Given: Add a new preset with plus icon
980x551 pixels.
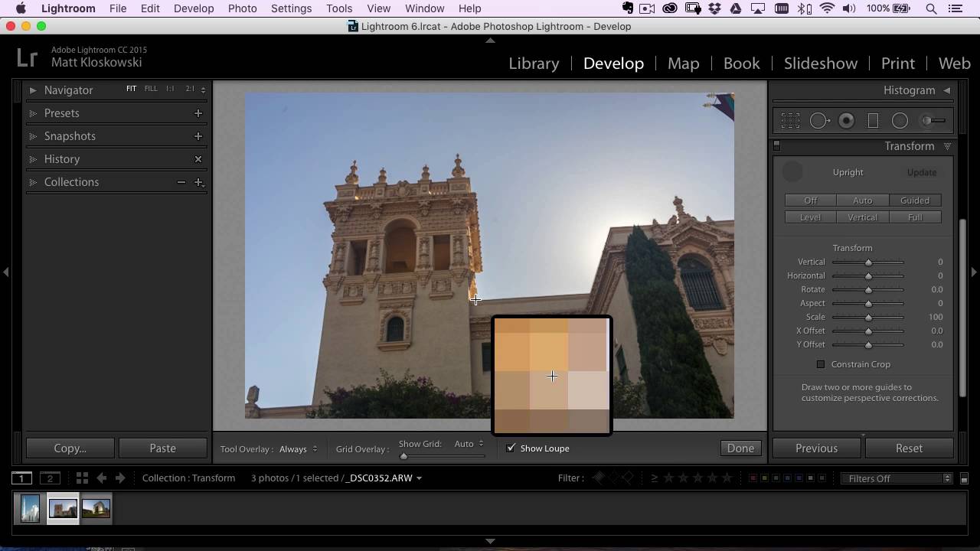Looking at the screenshot, I should (x=198, y=113).
